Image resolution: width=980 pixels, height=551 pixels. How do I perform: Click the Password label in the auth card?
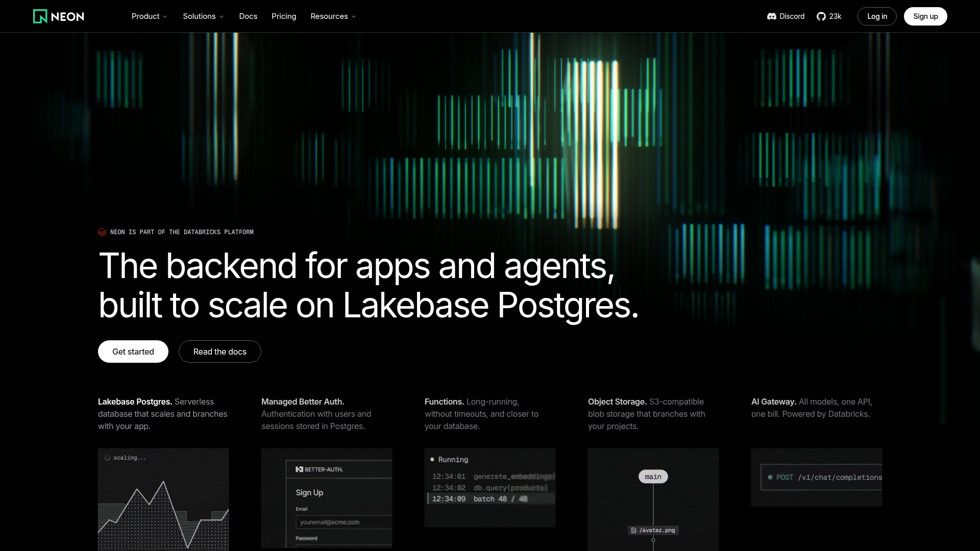pyautogui.click(x=306, y=538)
